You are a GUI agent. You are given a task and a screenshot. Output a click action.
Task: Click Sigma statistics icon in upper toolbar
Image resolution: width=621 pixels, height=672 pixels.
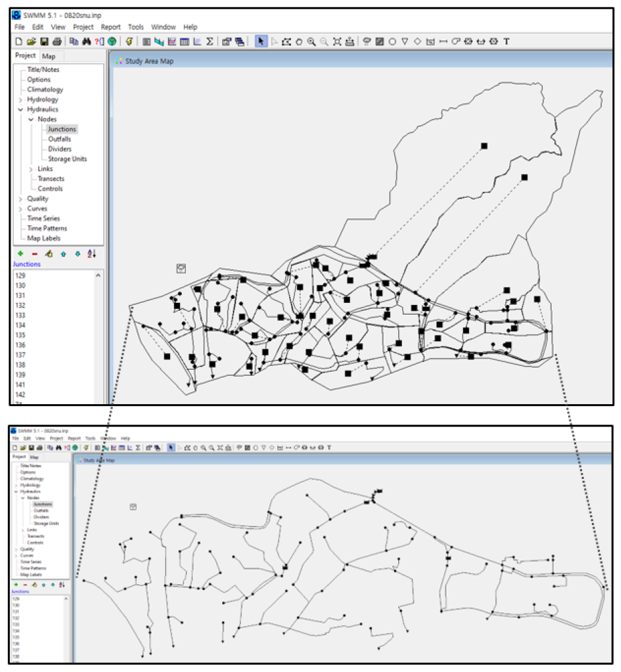coord(210,42)
